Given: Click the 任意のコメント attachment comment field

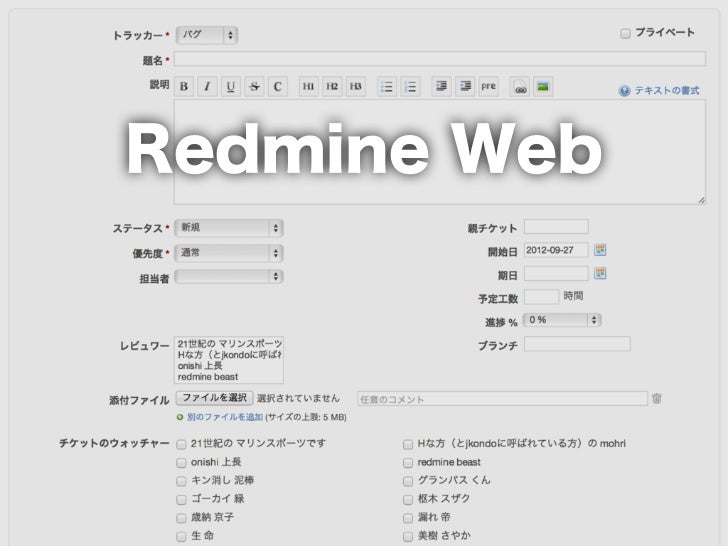Looking at the screenshot, I should 502,398.
